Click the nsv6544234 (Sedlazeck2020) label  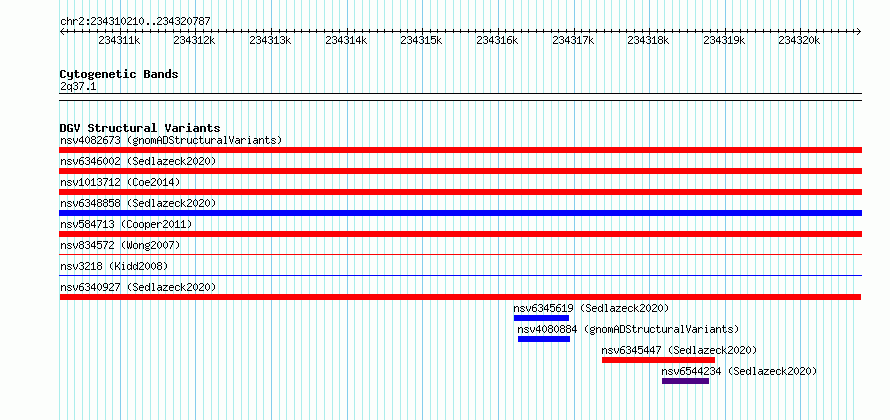tap(740, 371)
